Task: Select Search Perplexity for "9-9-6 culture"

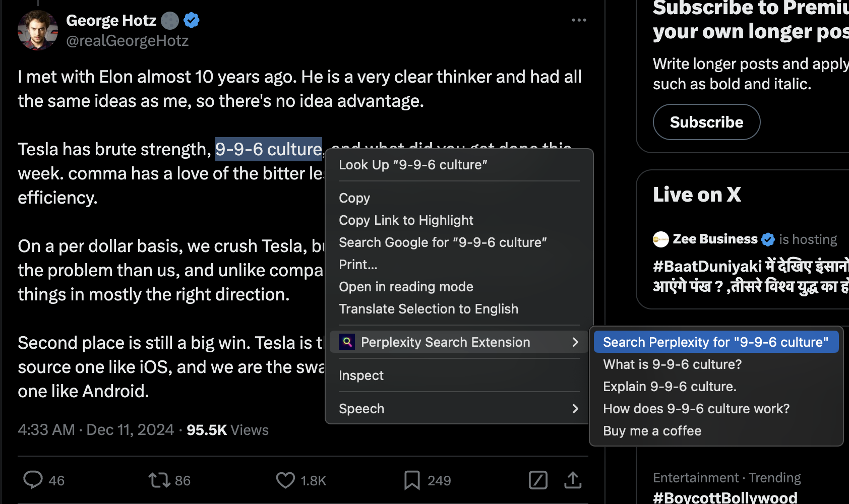Action: click(x=715, y=342)
